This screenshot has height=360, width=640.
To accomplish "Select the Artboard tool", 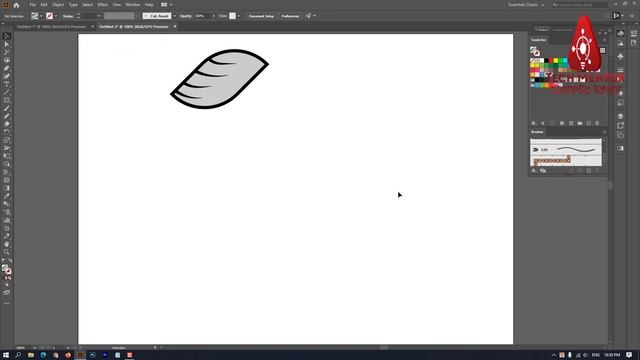I will click(7, 228).
